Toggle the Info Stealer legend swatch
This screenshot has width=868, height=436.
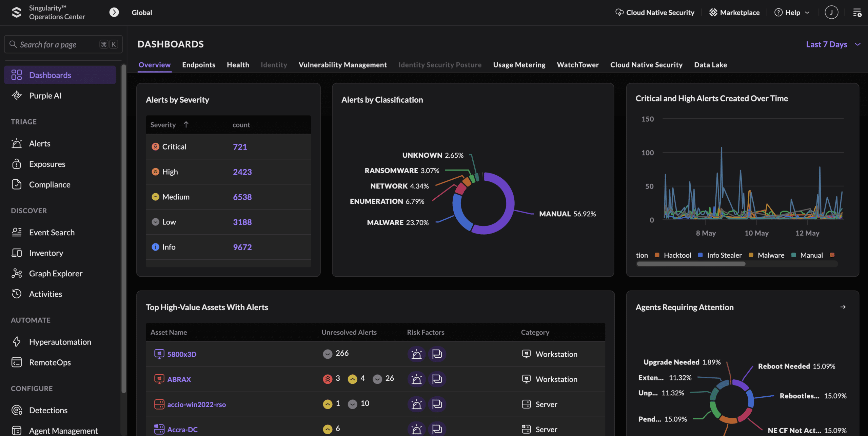point(700,255)
